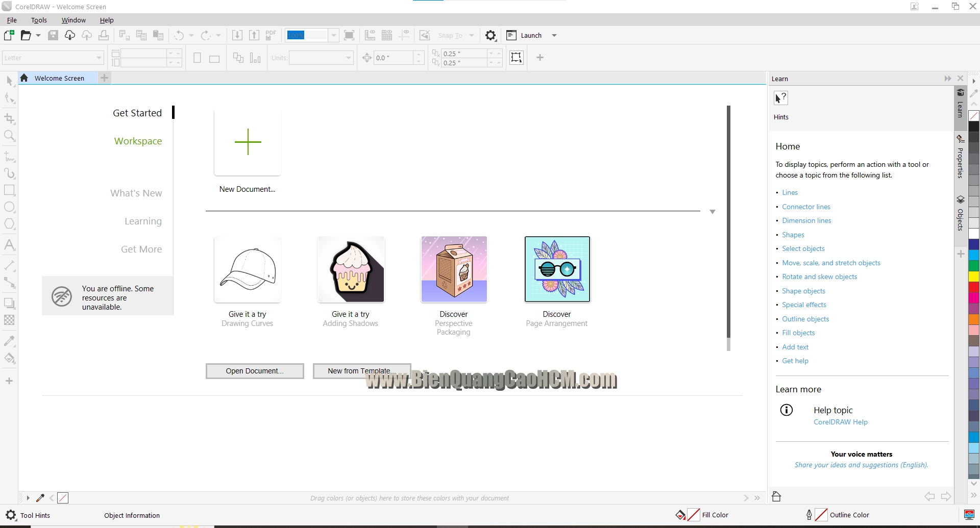Image resolution: width=980 pixels, height=528 pixels.
Task: Expand the undo history dropdown arrow
Action: pyautogui.click(x=191, y=35)
